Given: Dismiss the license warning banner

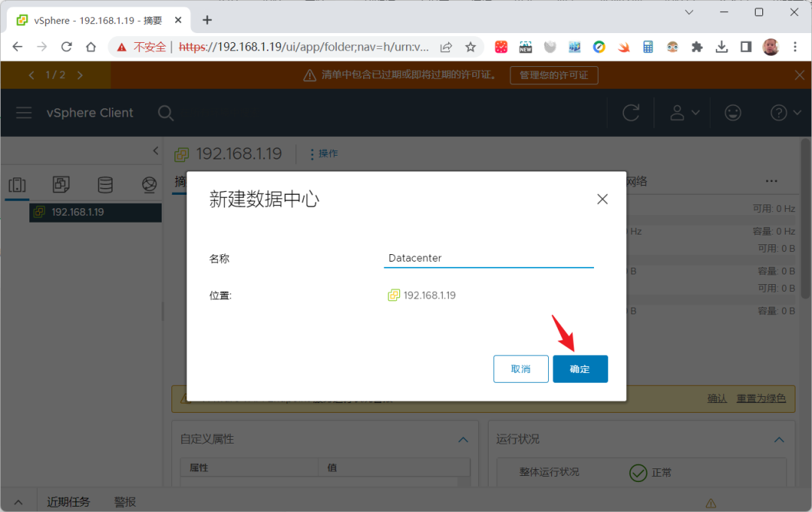Looking at the screenshot, I should [799, 75].
